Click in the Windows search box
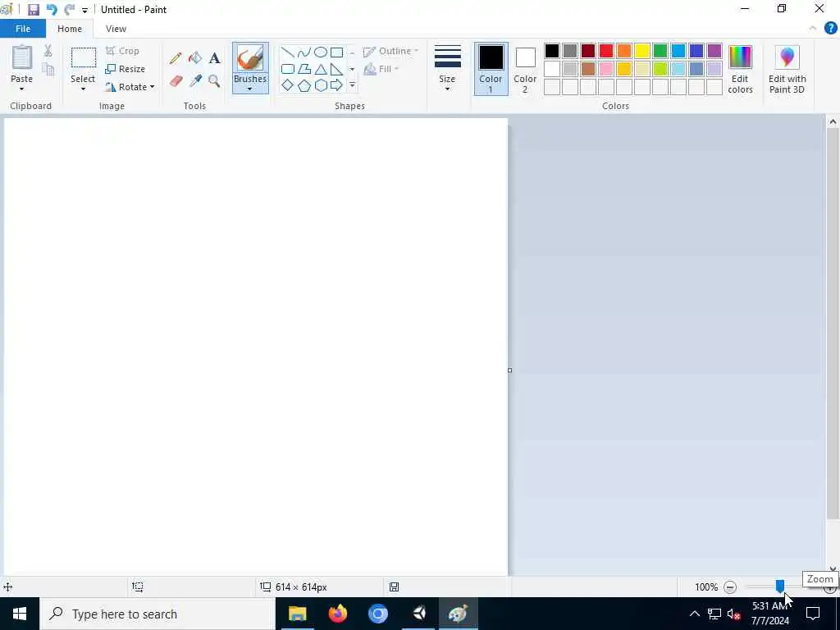Viewport: 840px width, 630px height. coord(157,614)
